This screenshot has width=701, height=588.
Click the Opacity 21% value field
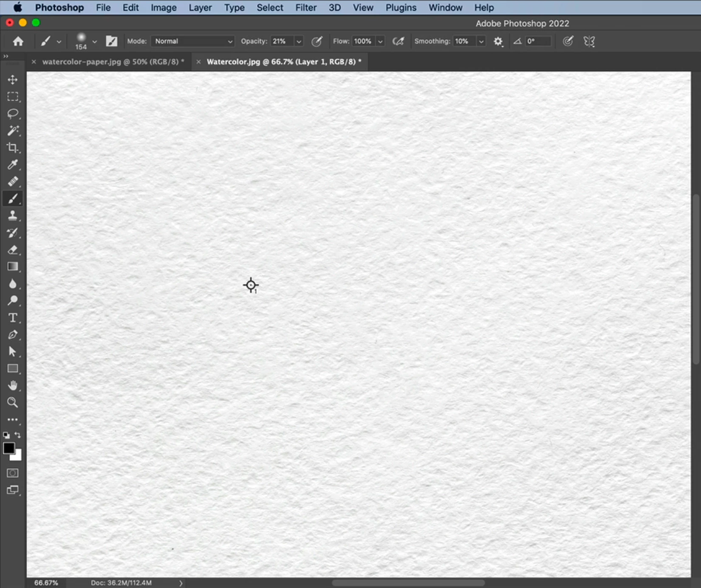point(282,41)
